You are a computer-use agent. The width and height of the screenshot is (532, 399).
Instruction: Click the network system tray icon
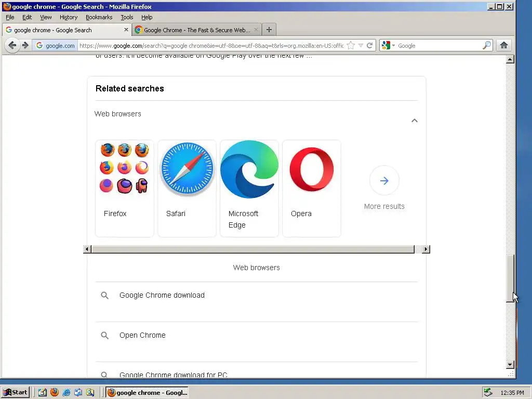(488, 392)
